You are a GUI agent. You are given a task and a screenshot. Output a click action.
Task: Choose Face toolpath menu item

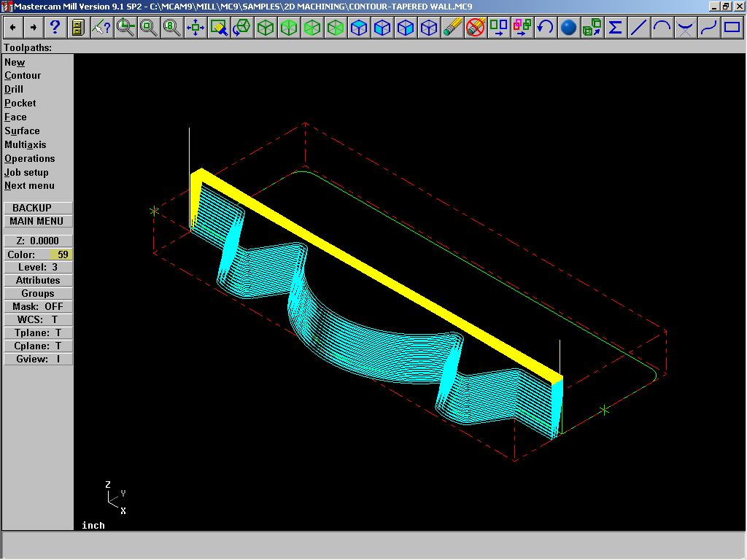[16, 117]
